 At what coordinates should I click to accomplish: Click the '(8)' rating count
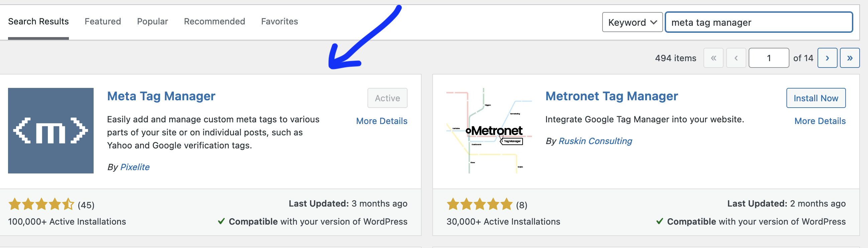pos(522,205)
